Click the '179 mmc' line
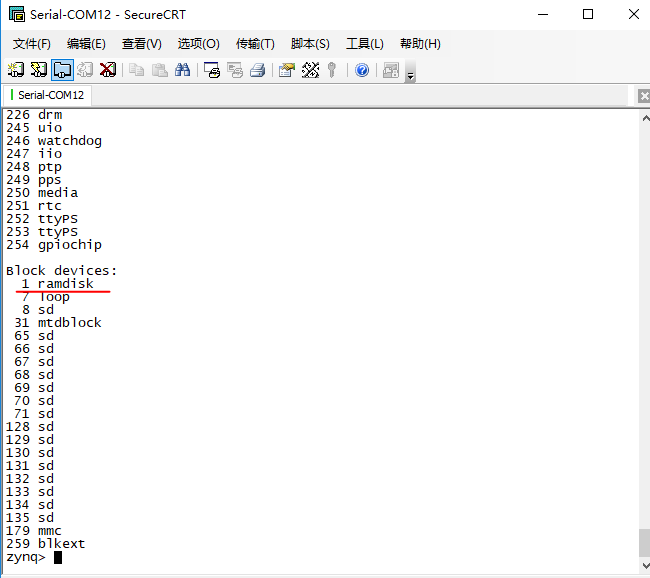Screen dimensions: 650x578 [x=34, y=531]
